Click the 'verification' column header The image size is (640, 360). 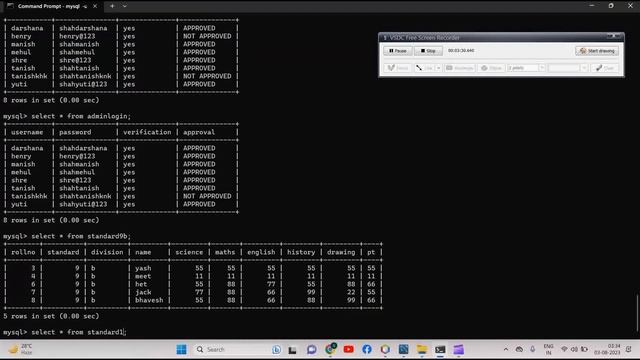pos(147,132)
